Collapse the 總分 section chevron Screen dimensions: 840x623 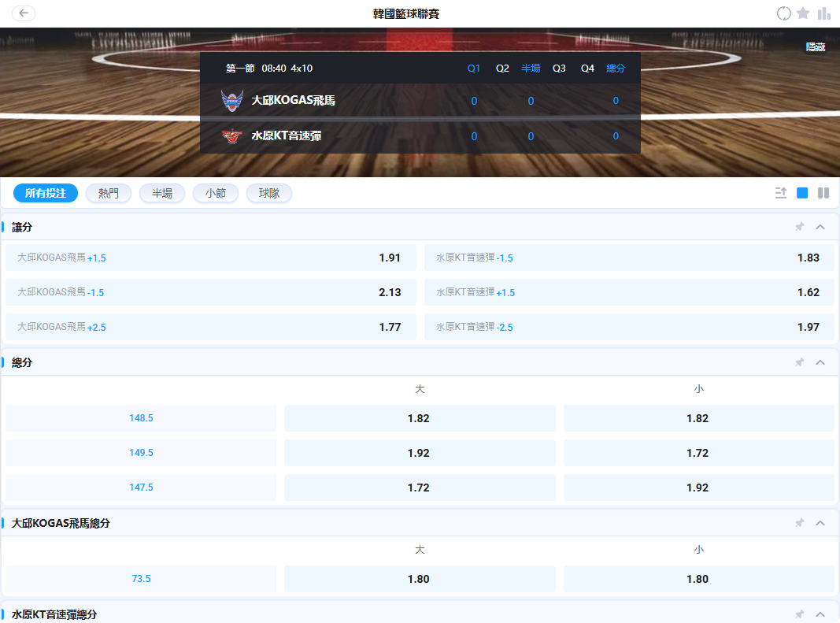(x=820, y=362)
